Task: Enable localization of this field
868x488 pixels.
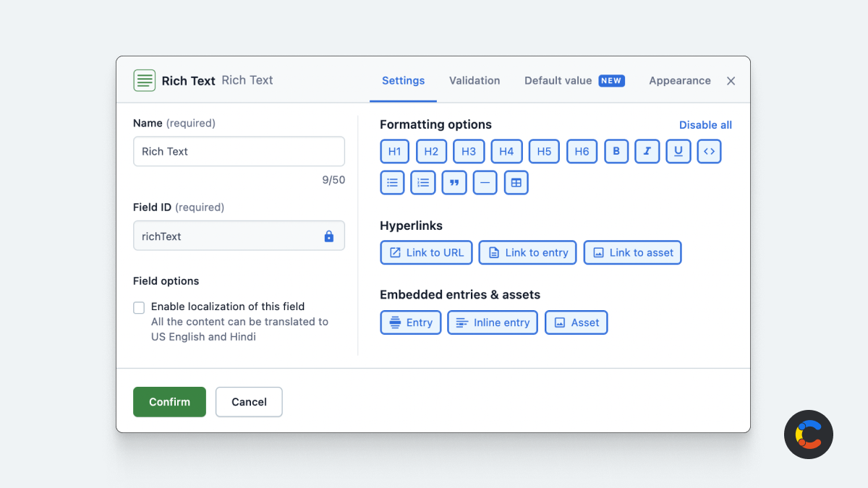Action: pos(138,307)
